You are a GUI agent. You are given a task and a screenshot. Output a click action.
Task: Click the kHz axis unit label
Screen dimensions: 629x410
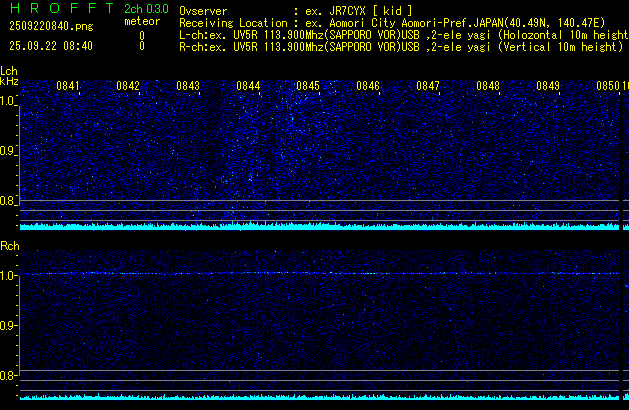[x=9, y=82]
